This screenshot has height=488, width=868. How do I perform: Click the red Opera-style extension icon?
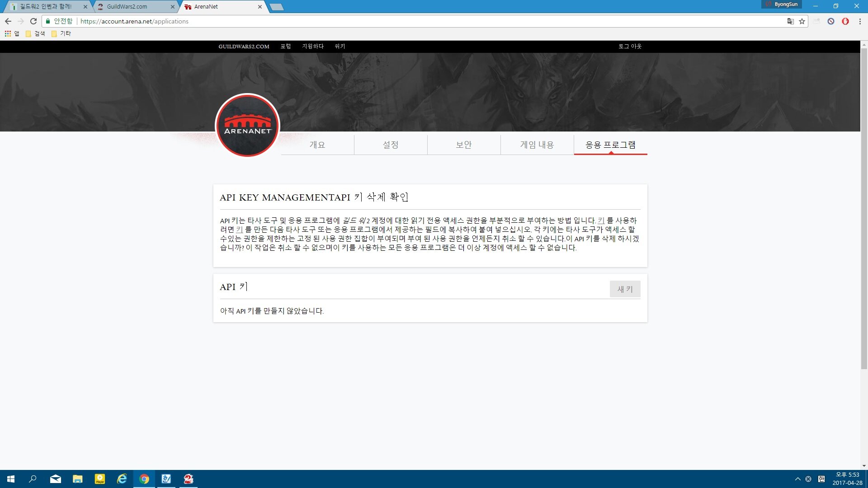point(845,21)
